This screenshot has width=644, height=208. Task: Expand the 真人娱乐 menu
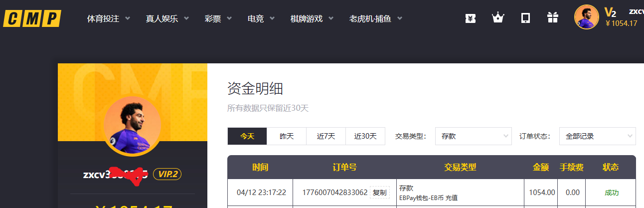point(167,19)
